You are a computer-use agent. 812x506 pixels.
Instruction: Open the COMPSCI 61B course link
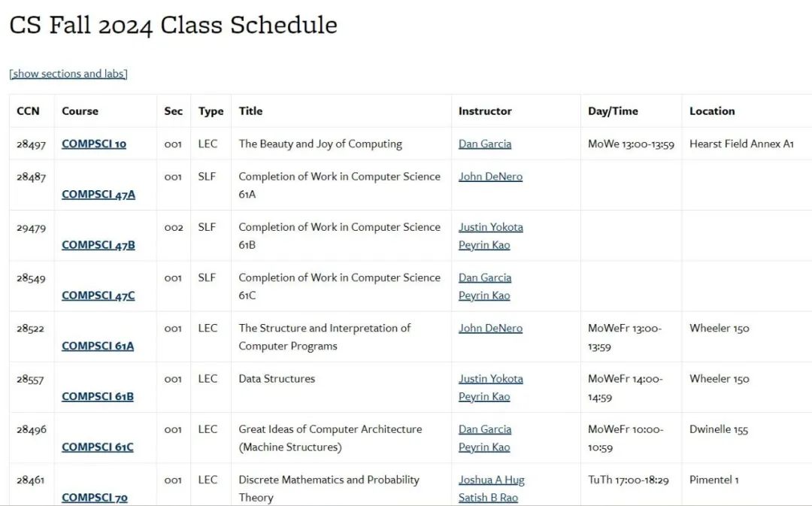98,396
